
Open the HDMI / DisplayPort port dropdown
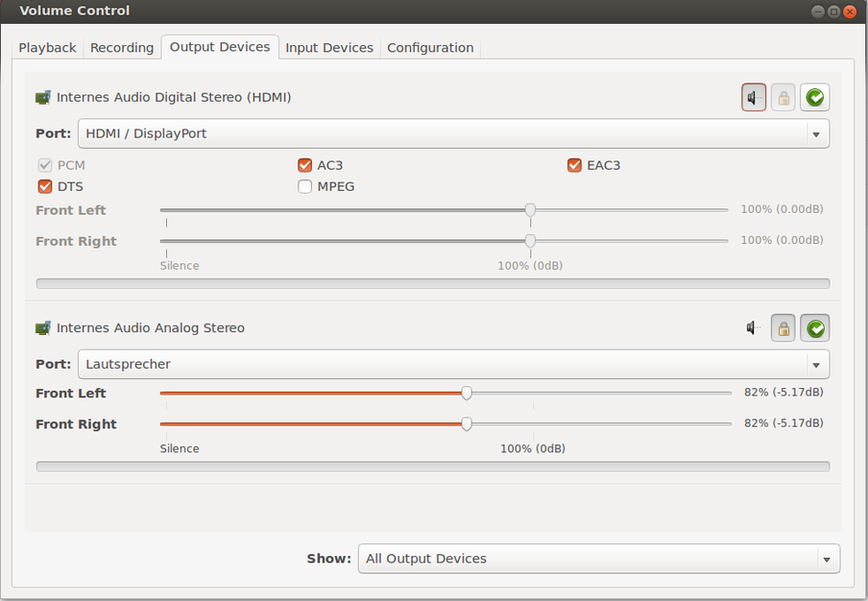pos(453,133)
